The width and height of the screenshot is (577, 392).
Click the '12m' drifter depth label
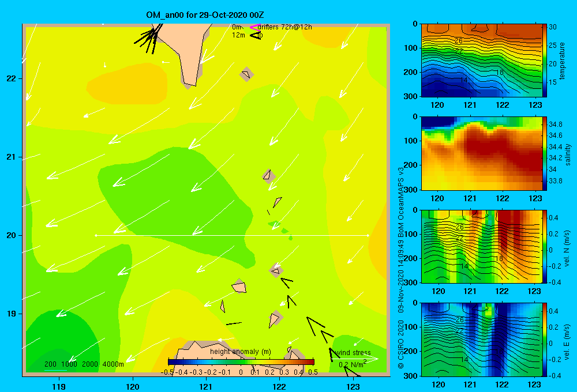238,35
